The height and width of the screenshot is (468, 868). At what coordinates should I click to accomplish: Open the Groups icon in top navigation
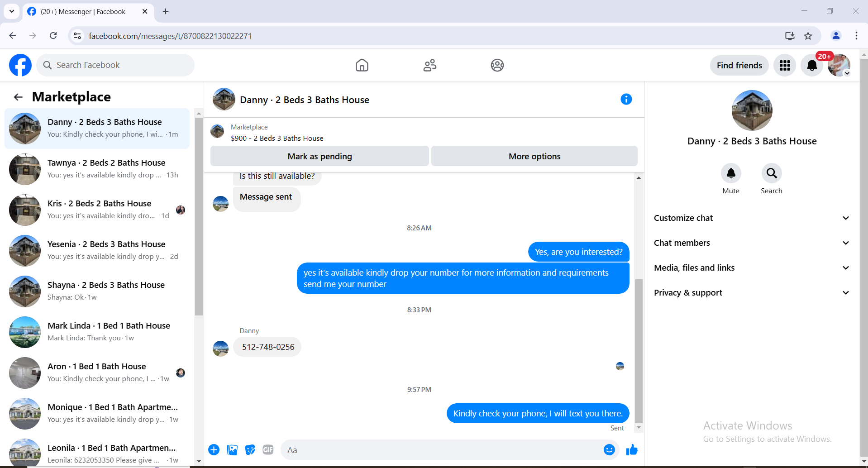(497, 65)
